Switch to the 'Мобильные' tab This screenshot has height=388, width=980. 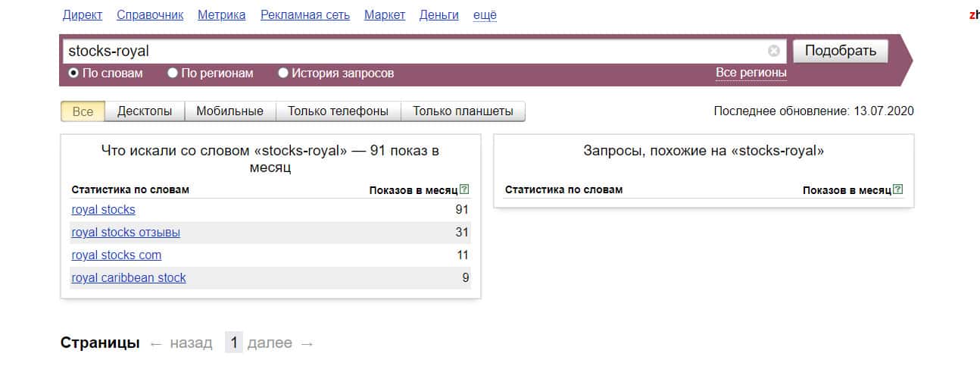(x=229, y=111)
